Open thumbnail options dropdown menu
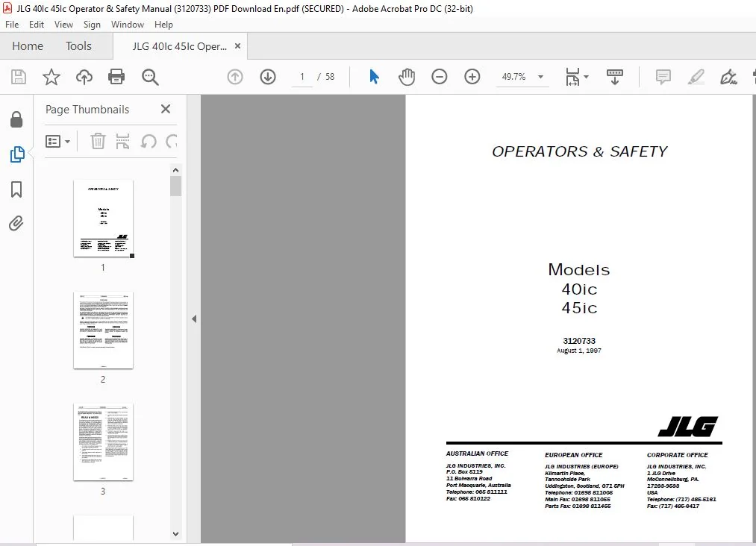 click(x=57, y=141)
